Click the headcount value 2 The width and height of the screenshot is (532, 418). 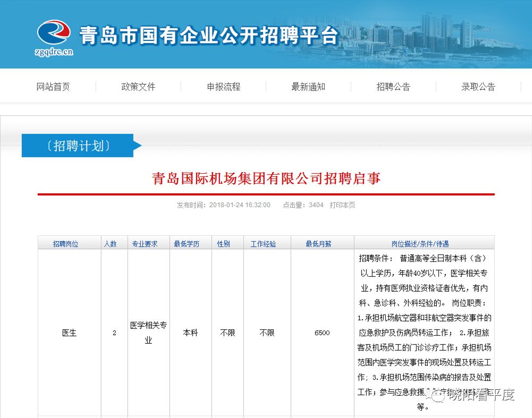pos(114,333)
